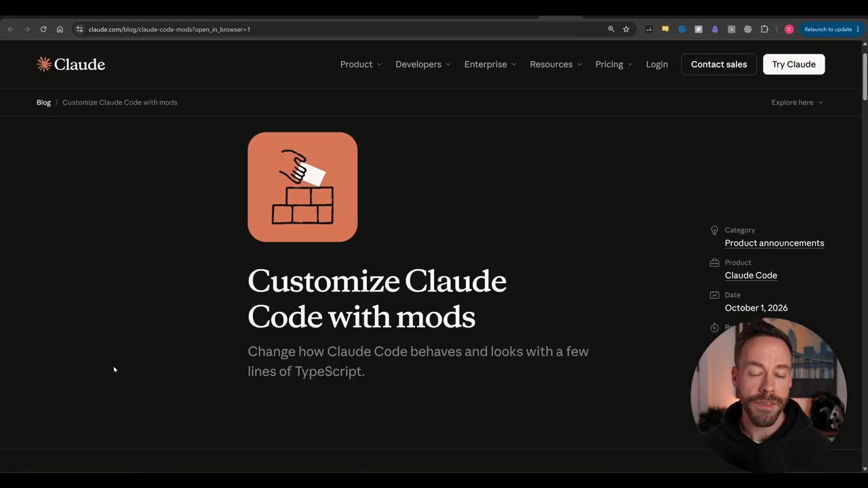Open the Product announcements category link

coord(774,243)
